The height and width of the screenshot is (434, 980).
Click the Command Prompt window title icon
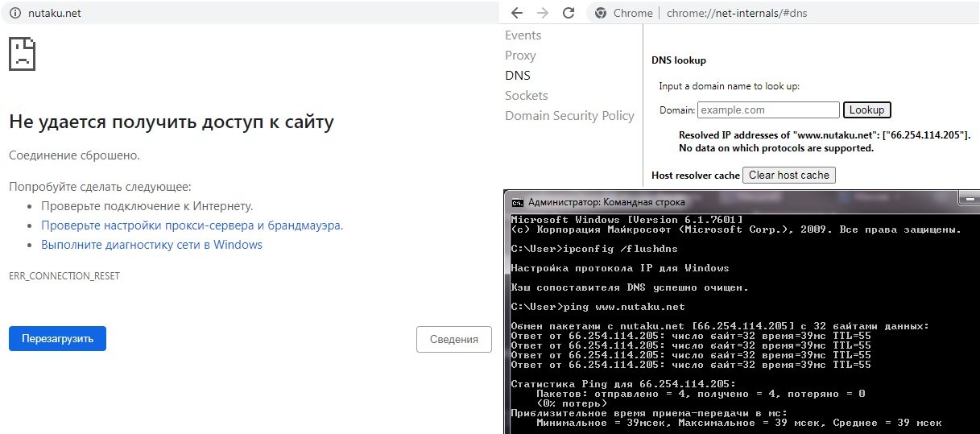point(518,202)
